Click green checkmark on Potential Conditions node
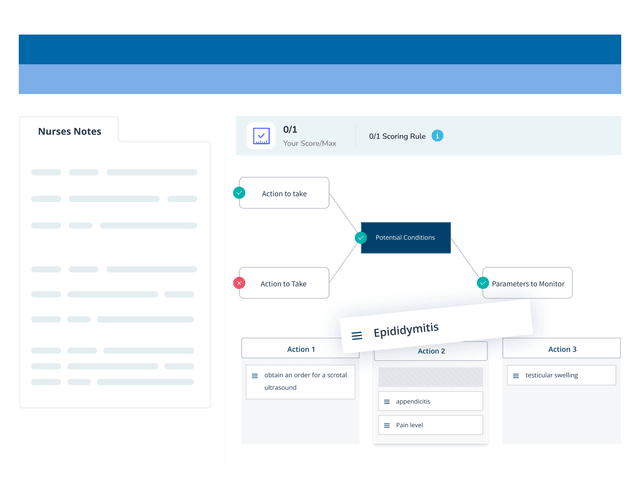This screenshot has width=640, height=503. [362, 238]
